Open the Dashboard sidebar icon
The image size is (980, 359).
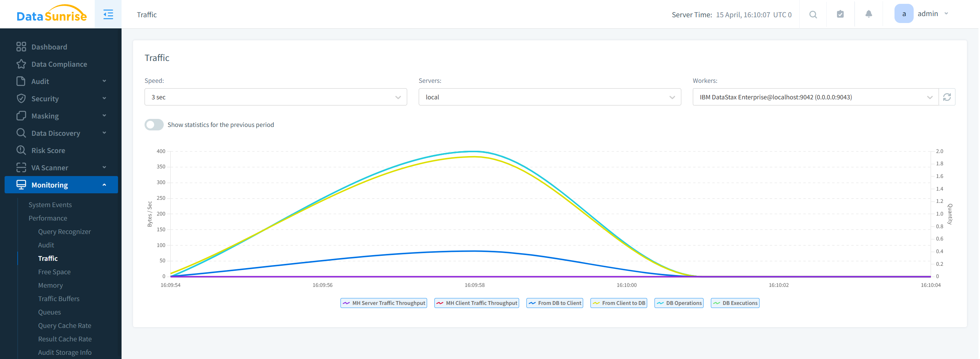[x=22, y=46]
